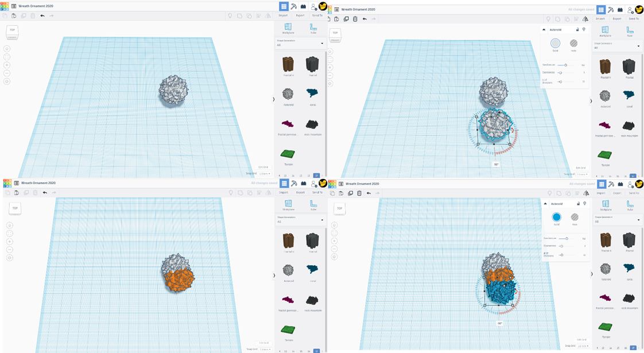Click Edit Grid button in top-left screenshot
644x353 pixels.
pyautogui.click(x=263, y=167)
